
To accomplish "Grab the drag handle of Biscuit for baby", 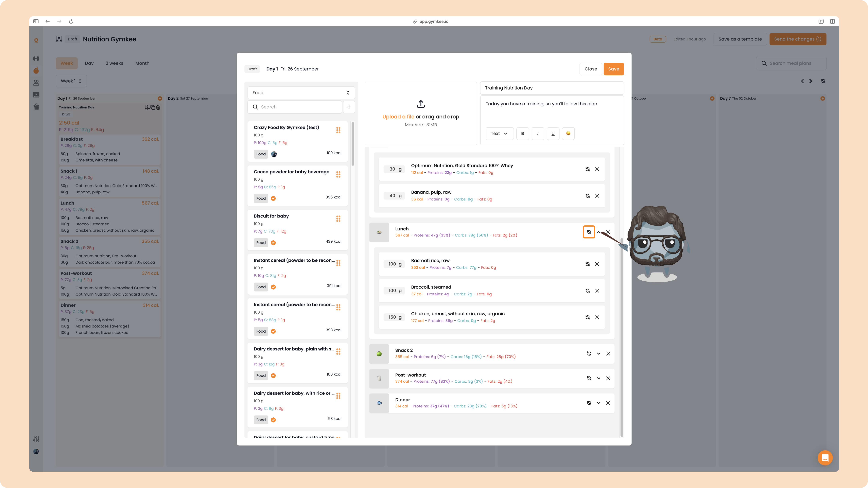I will [x=338, y=219].
